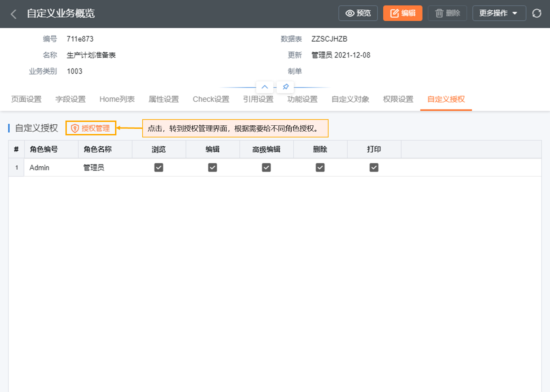Toggle 打印 checkbox for Admin row

[x=374, y=167]
